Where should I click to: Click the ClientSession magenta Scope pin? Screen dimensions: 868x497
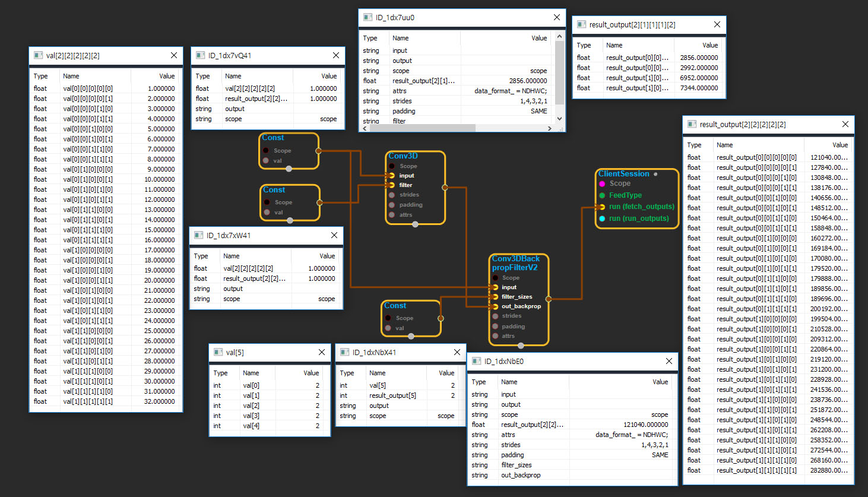pyautogui.click(x=602, y=184)
